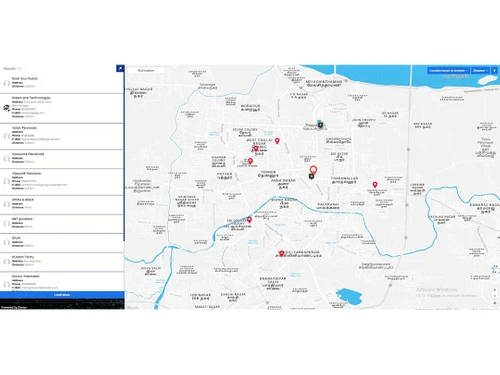500x375 pixels.
Task: Select the red marker at Subramaniyapuram
Action: 282,254
